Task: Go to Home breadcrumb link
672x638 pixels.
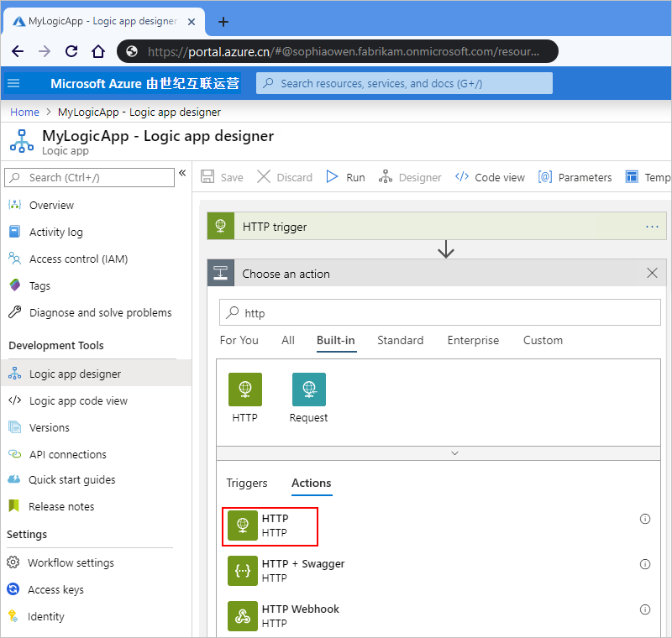Action: click(24, 112)
